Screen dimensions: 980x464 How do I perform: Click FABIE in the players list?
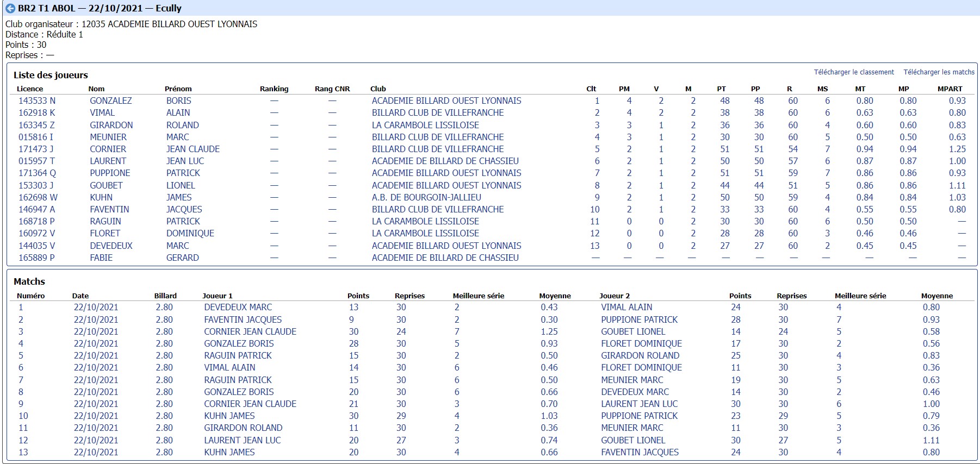pyautogui.click(x=101, y=258)
